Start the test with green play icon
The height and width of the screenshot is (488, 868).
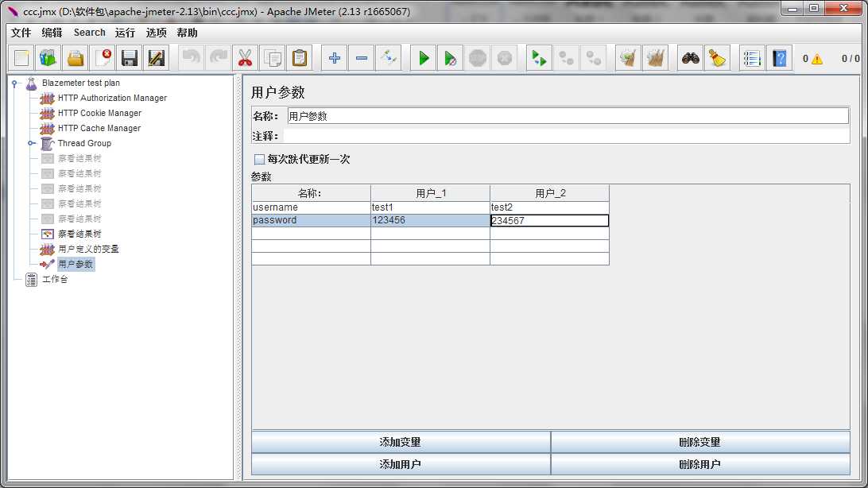click(424, 57)
